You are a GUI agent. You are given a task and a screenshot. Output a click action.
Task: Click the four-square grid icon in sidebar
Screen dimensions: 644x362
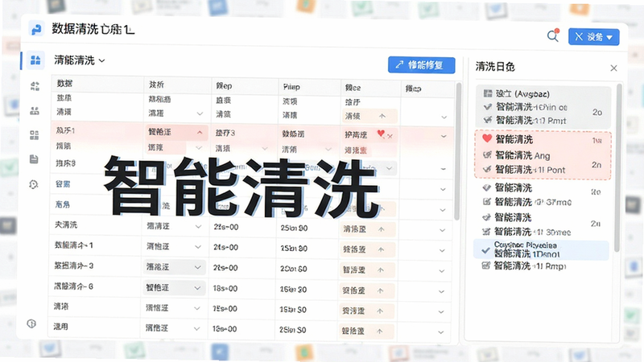pyautogui.click(x=35, y=135)
